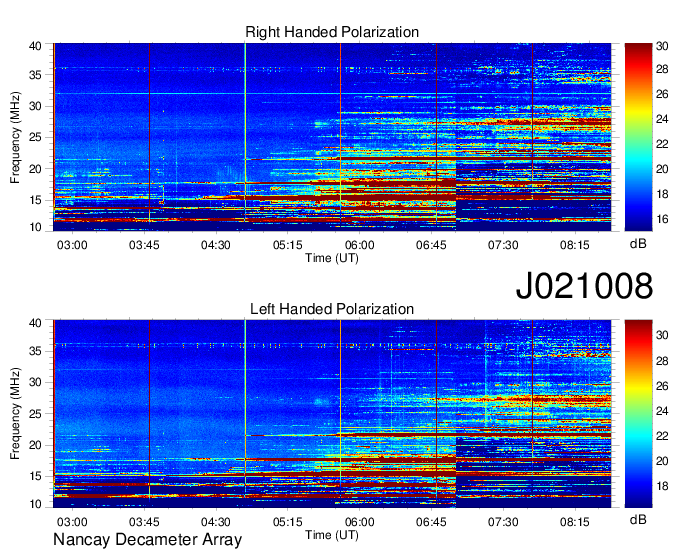Click the 26 dB value on Right Handed color bar
The height and width of the screenshot is (552, 680).
point(662,94)
